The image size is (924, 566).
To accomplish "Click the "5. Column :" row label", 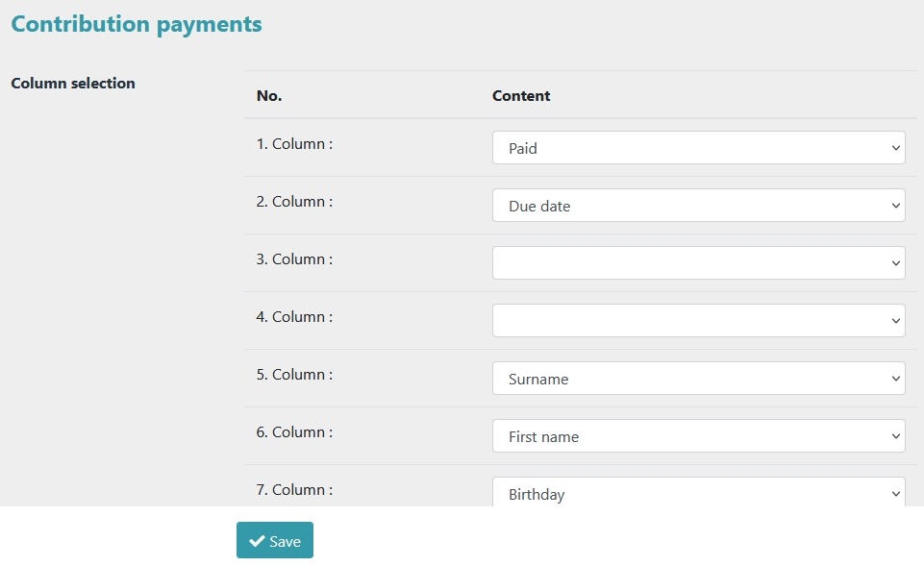I will 294,375.
